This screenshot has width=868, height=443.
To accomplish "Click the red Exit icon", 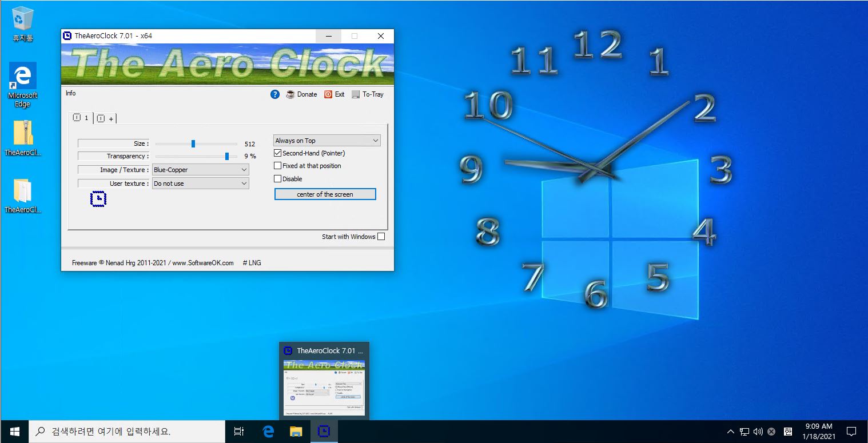I will [x=328, y=94].
